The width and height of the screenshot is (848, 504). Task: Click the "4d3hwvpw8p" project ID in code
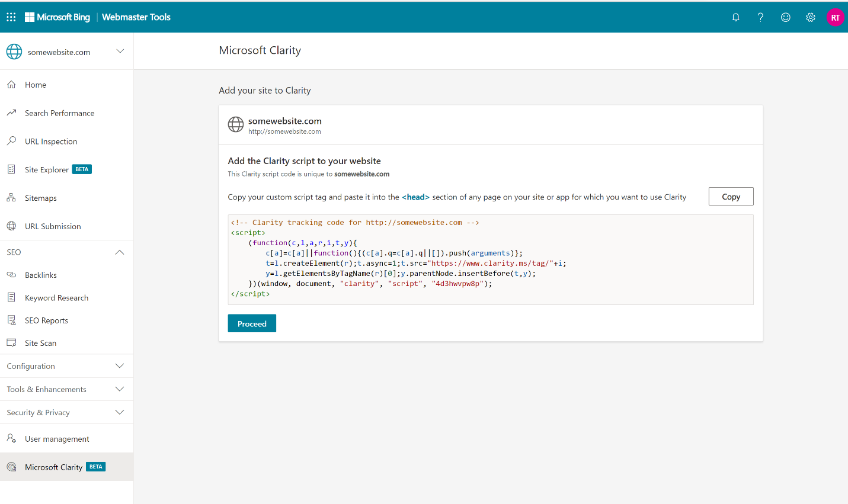pyautogui.click(x=457, y=284)
